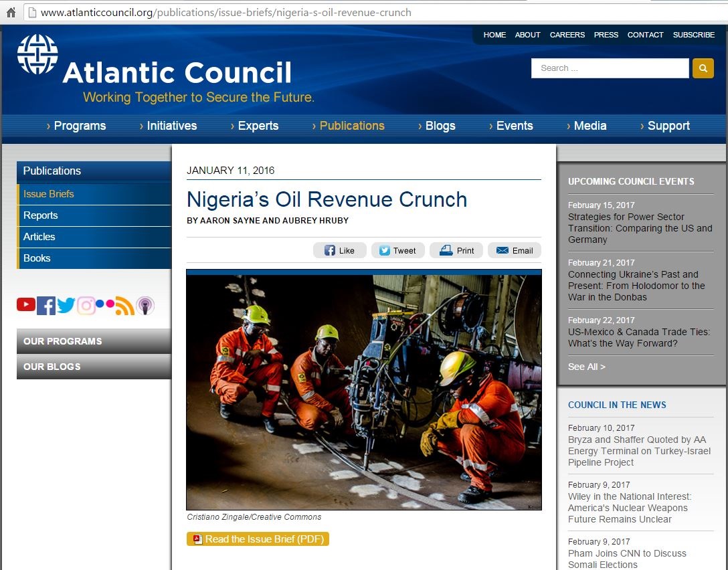Open the SUBSCRIBE top link
728x570 pixels.
pos(694,35)
